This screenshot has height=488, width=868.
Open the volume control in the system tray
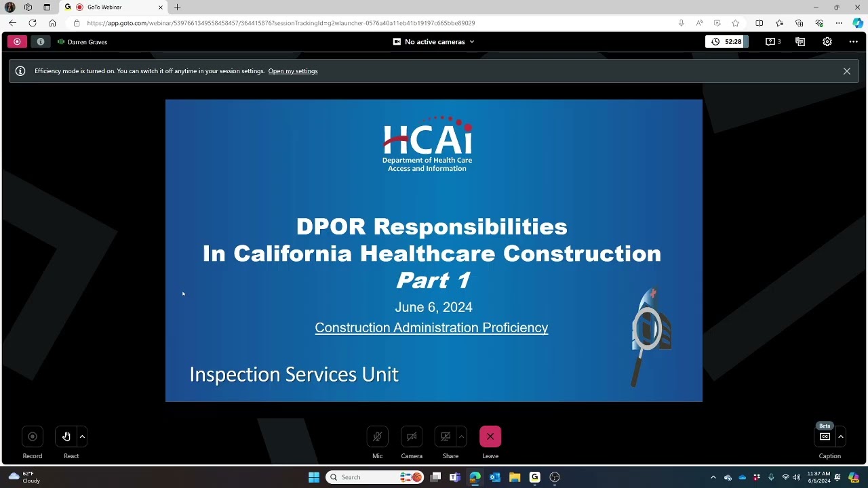(x=796, y=477)
